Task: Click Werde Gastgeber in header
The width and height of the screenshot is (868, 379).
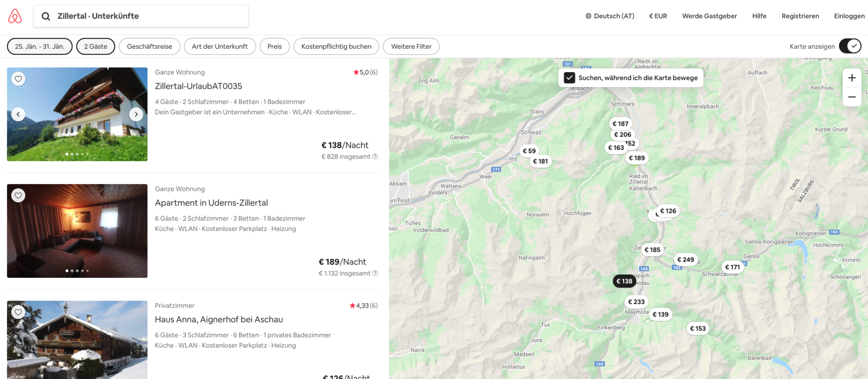Action: click(709, 16)
